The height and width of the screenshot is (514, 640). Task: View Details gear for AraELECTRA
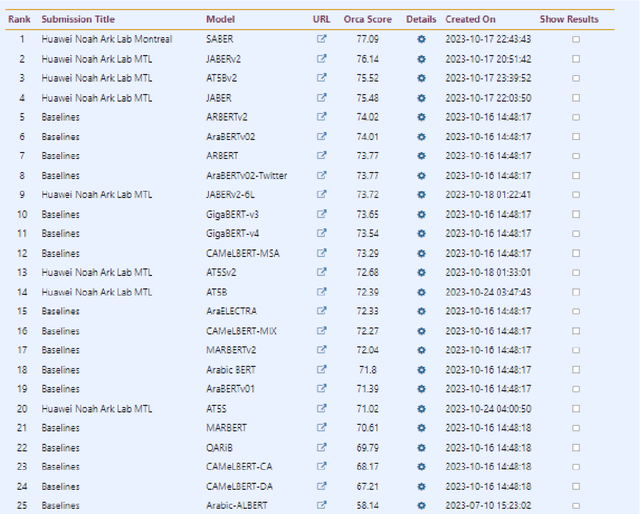(421, 311)
